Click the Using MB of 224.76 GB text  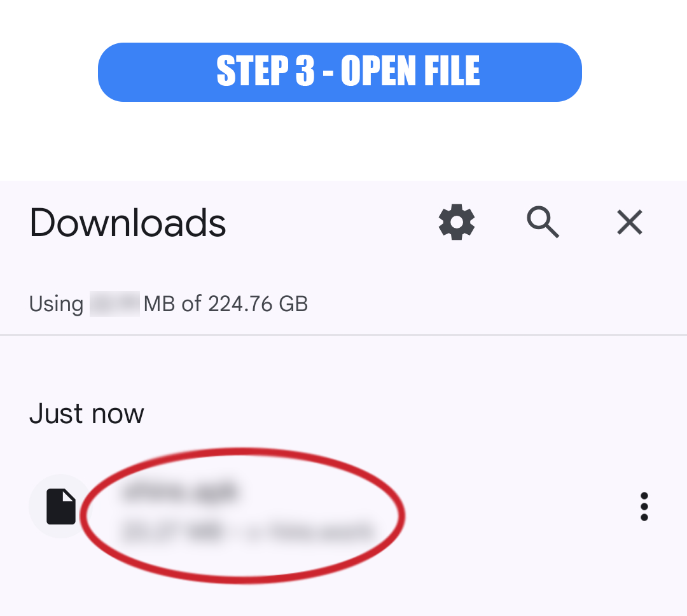168,304
